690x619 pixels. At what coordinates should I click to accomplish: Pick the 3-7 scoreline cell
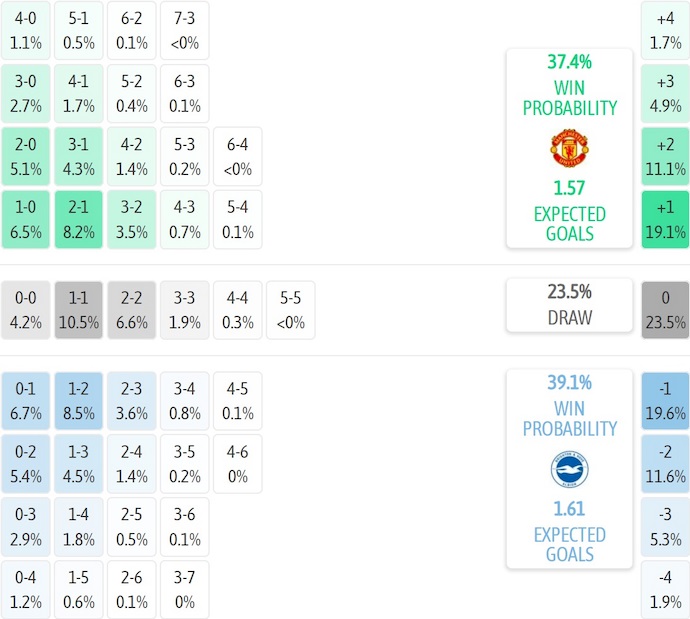[185, 590]
